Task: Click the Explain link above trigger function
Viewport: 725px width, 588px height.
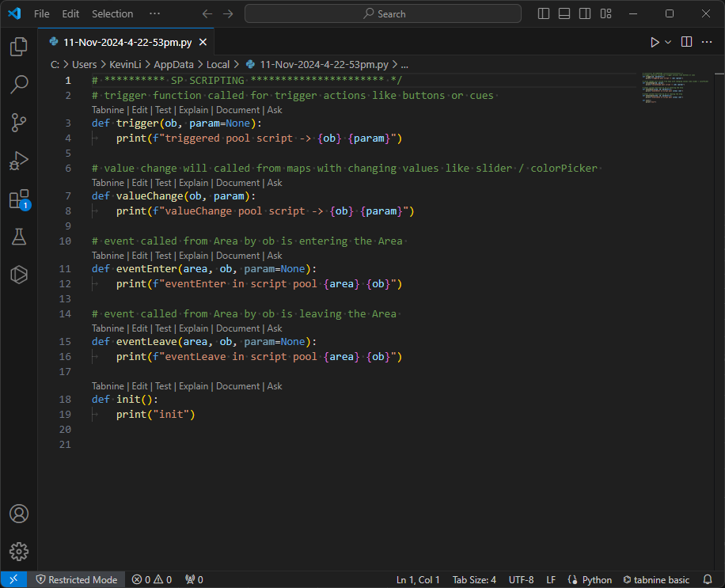Action: click(195, 110)
